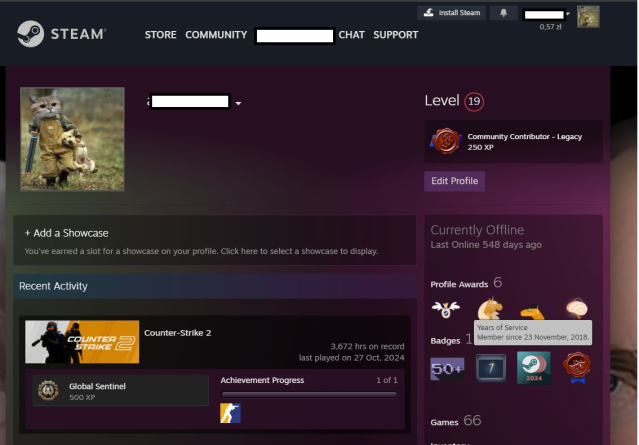Click Last Online 548 days ago text
Image resolution: width=639 pixels, height=445 pixels.
click(486, 245)
